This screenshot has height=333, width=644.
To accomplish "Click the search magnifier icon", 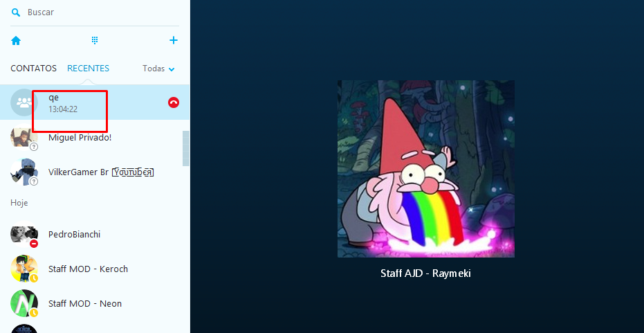I will point(16,12).
